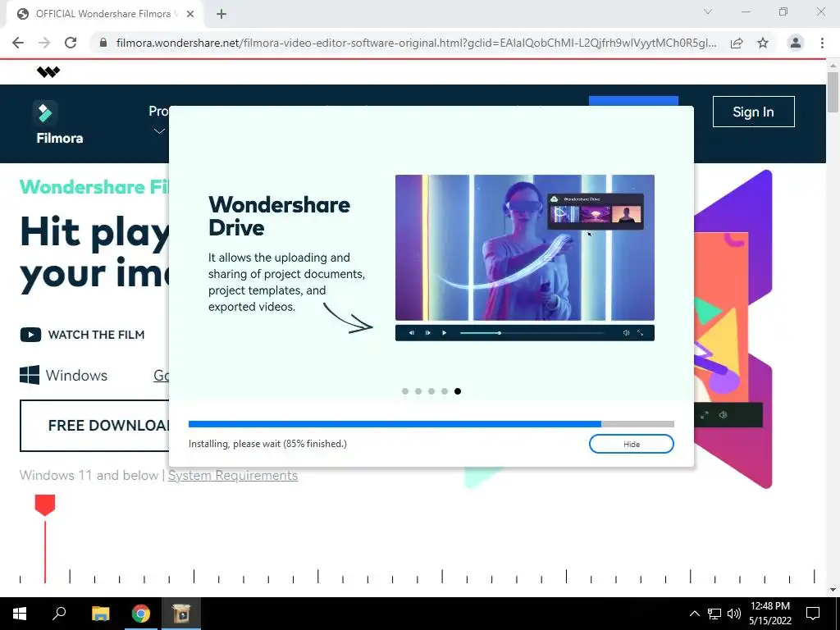Switch to Chrome in the taskbar
This screenshot has width=840, height=630.
coord(141,614)
